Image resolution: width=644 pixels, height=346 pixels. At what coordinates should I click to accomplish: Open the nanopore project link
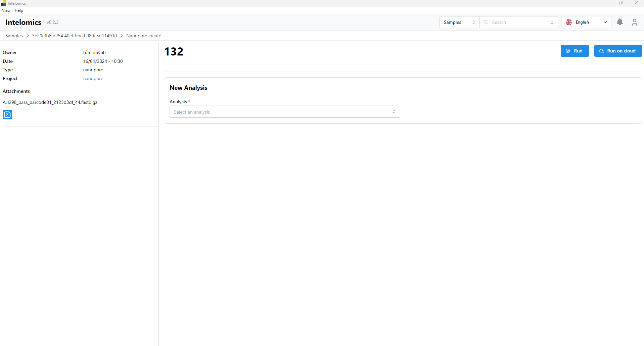93,78
